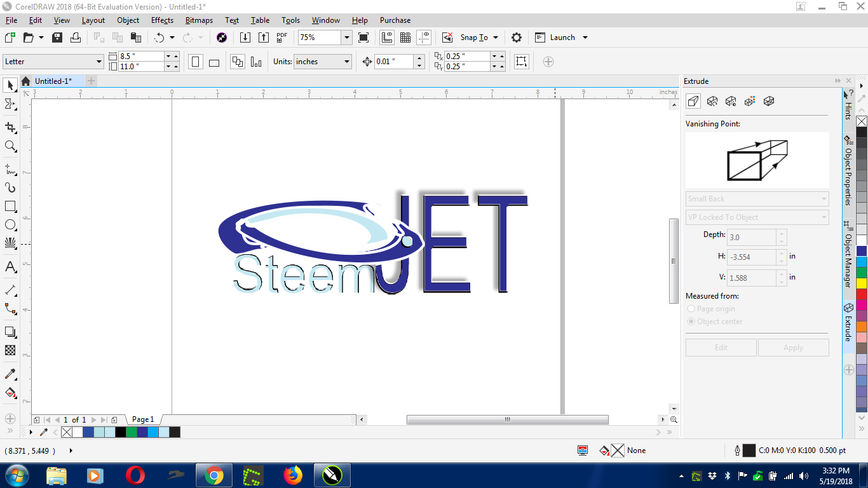Click the Export icon
Screen dimensions: 868x488
[x=263, y=37]
